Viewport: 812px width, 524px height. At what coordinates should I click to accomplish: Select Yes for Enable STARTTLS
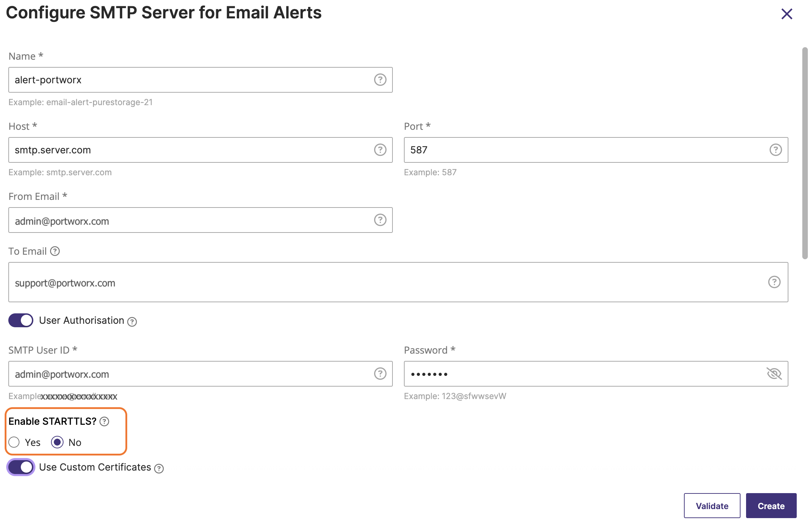(x=14, y=442)
